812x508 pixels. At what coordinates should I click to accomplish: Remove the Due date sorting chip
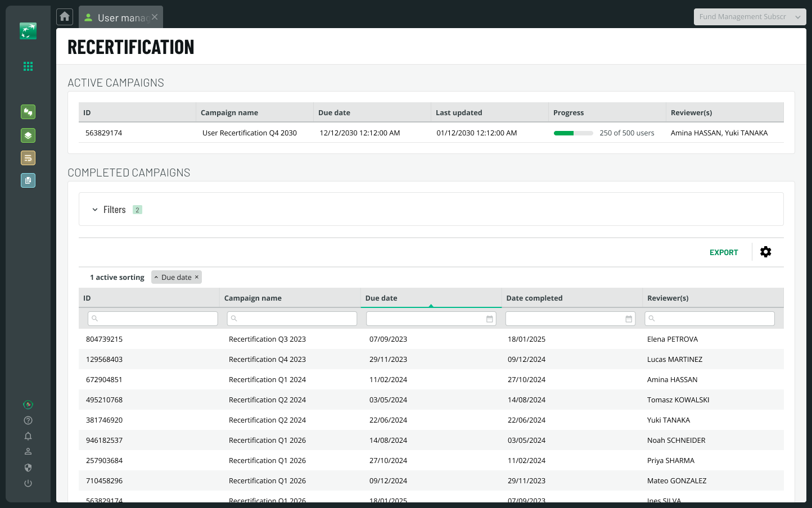pos(197,277)
